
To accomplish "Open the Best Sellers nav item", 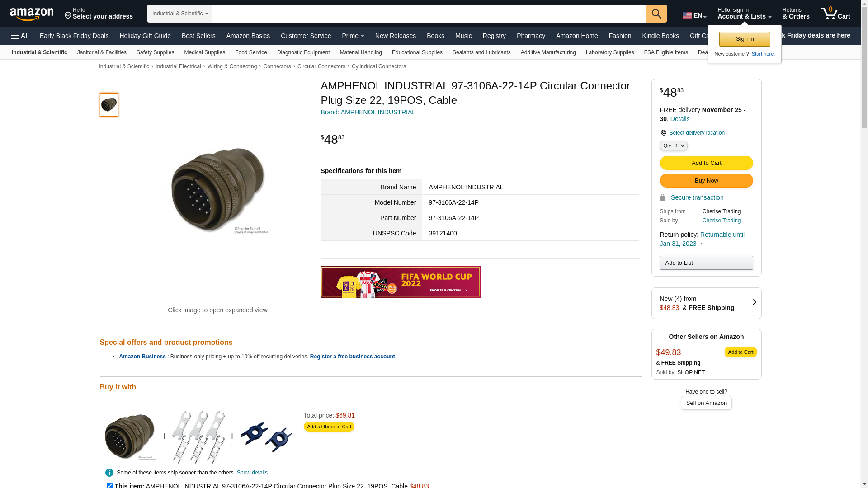I will click(x=198, y=36).
